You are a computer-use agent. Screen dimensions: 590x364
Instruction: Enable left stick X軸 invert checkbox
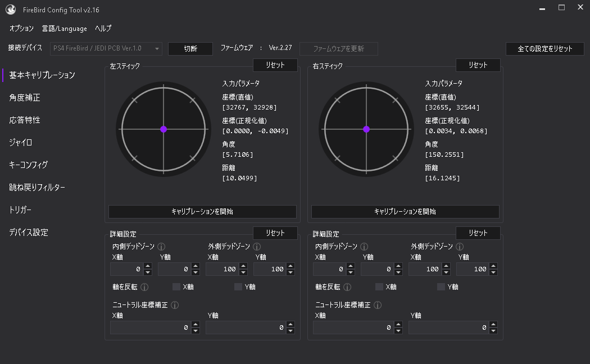(176, 287)
